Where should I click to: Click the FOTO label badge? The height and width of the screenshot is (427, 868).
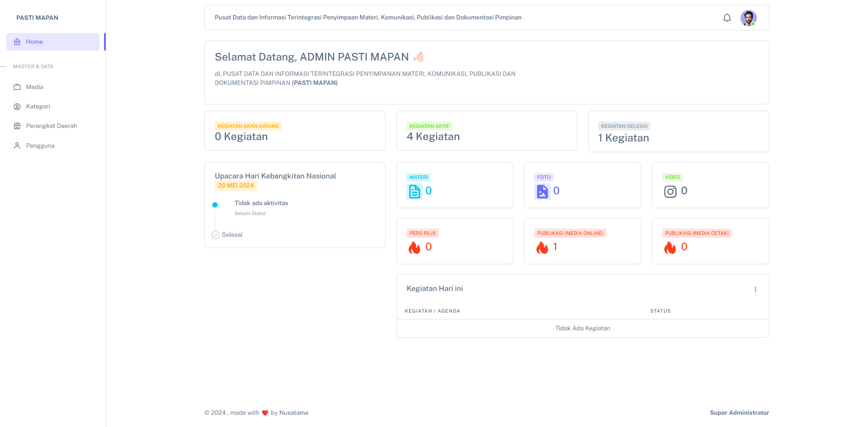544,177
